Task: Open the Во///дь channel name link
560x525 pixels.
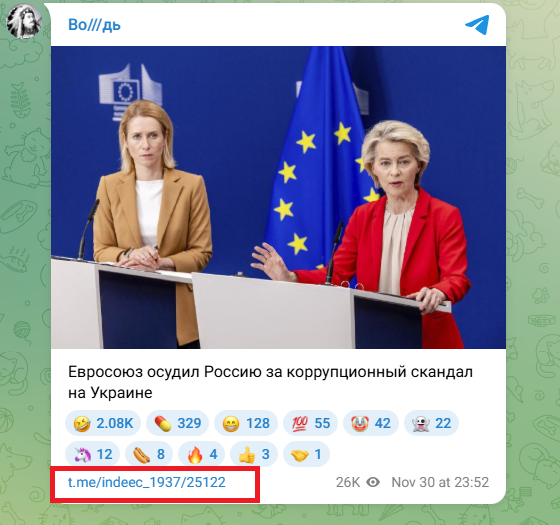Action: pos(94,25)
